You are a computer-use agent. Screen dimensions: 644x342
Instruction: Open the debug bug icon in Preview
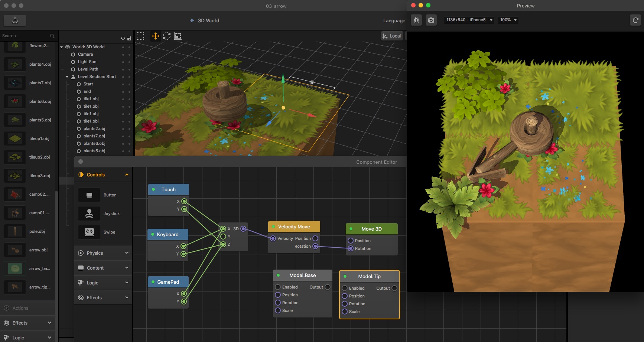click(x=416, y=20)
